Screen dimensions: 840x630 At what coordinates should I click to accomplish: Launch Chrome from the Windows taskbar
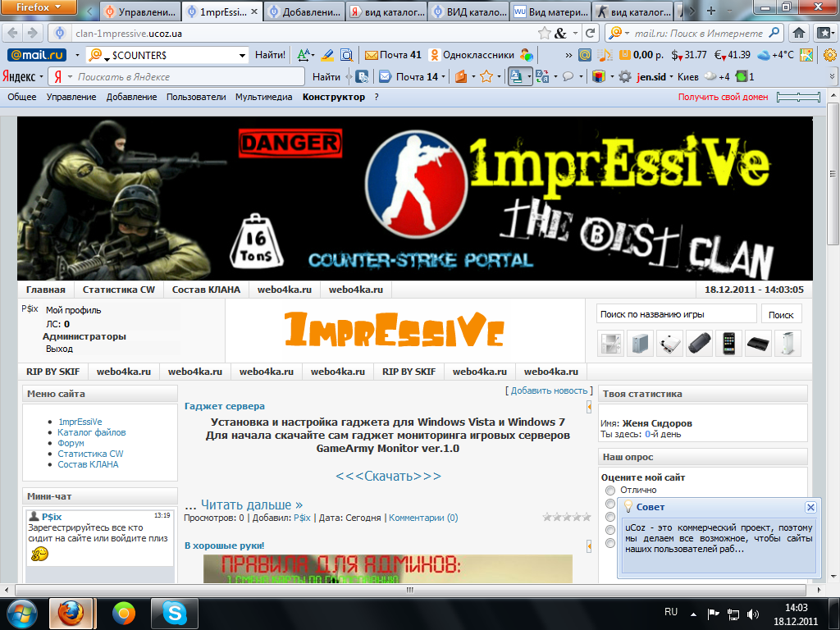point(124,613)
